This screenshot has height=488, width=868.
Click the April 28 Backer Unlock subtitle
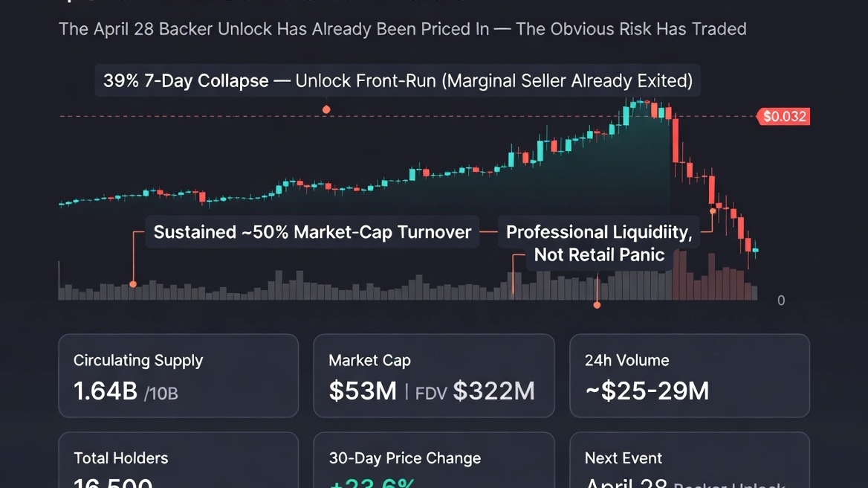click(402, 29)
